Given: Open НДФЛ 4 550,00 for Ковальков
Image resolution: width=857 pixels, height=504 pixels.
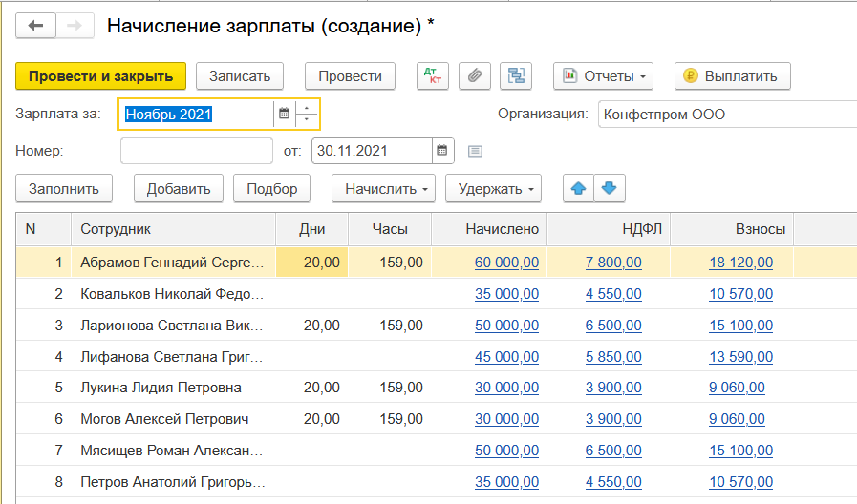Looking at the screenshot, I should coord(613,294).
